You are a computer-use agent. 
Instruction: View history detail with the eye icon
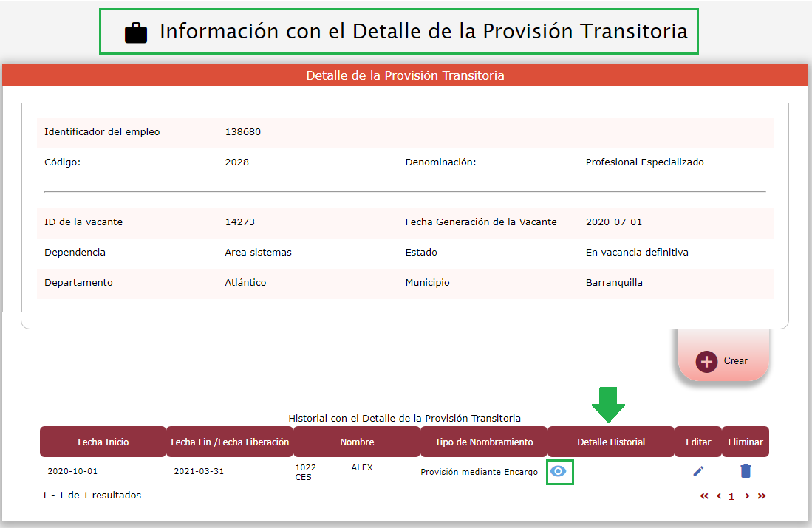(x=560, y=471)
